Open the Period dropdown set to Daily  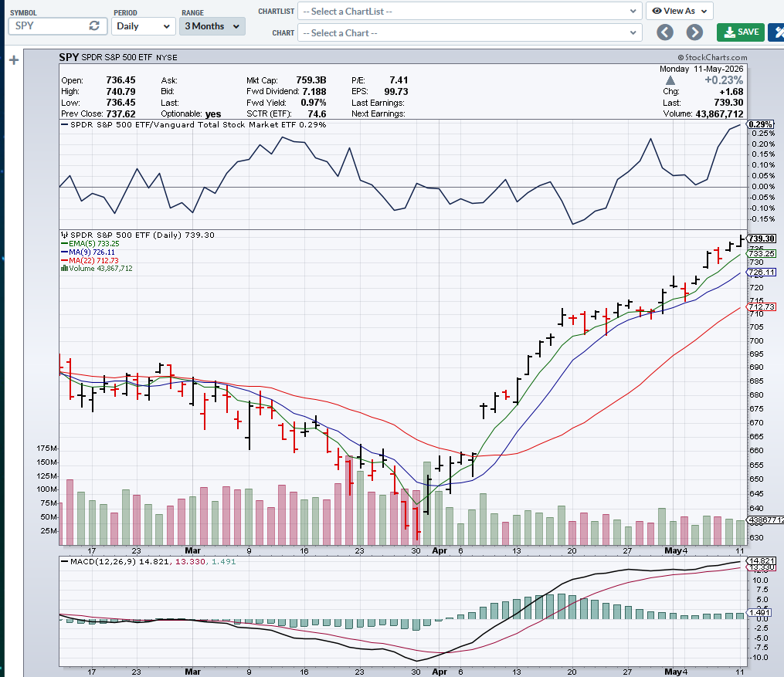143,26
